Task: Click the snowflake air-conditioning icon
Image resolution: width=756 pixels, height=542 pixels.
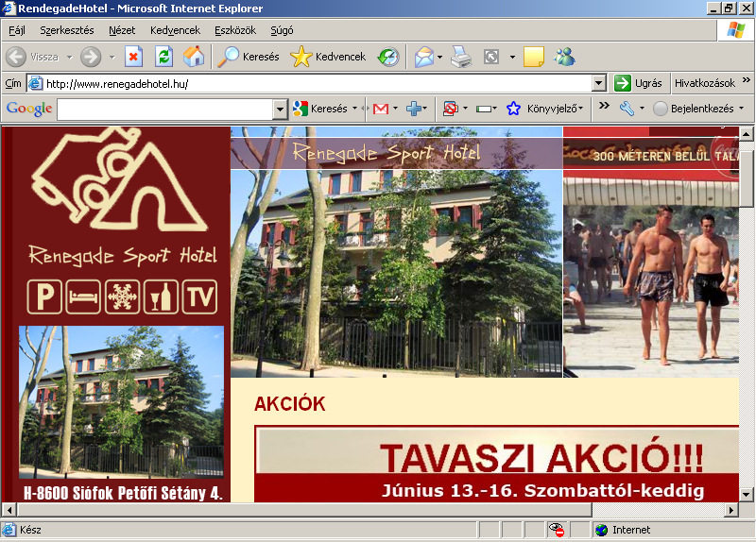Action: [x=123, y=296]
